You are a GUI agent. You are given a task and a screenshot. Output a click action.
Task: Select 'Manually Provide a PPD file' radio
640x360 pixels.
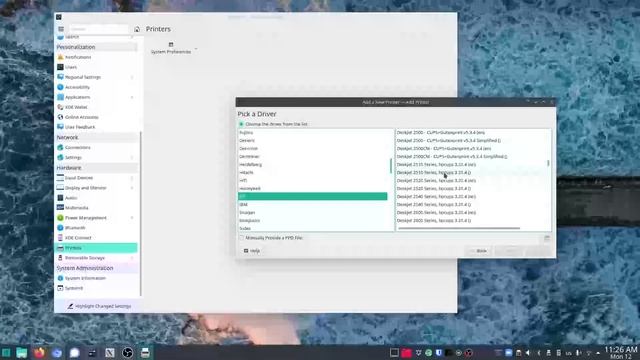(x=241, y=238)
